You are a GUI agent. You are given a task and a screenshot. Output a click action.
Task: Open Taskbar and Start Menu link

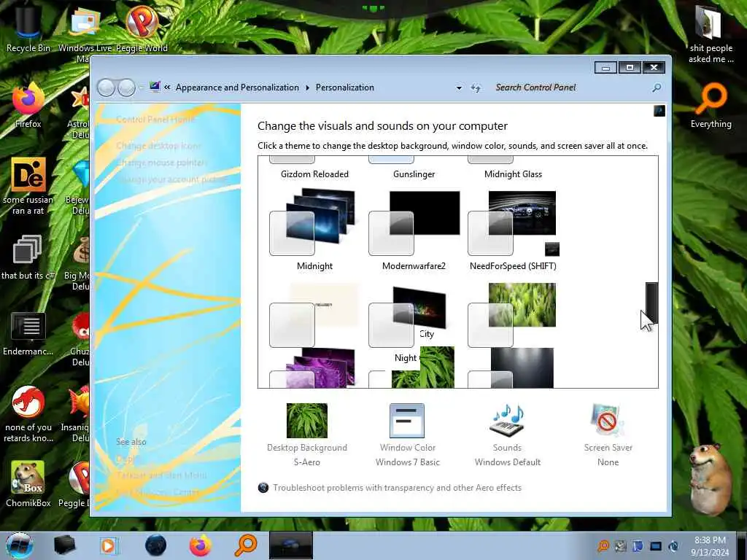tap(161, 475)
